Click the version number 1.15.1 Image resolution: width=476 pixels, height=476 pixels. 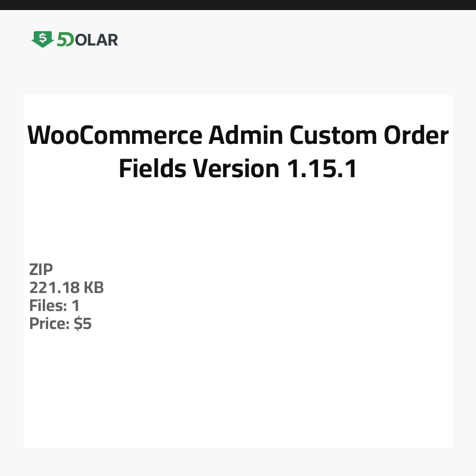[x=322, y=169]
